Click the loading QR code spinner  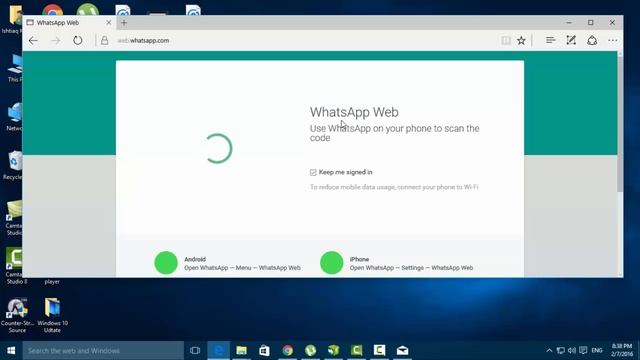point(218,149)
